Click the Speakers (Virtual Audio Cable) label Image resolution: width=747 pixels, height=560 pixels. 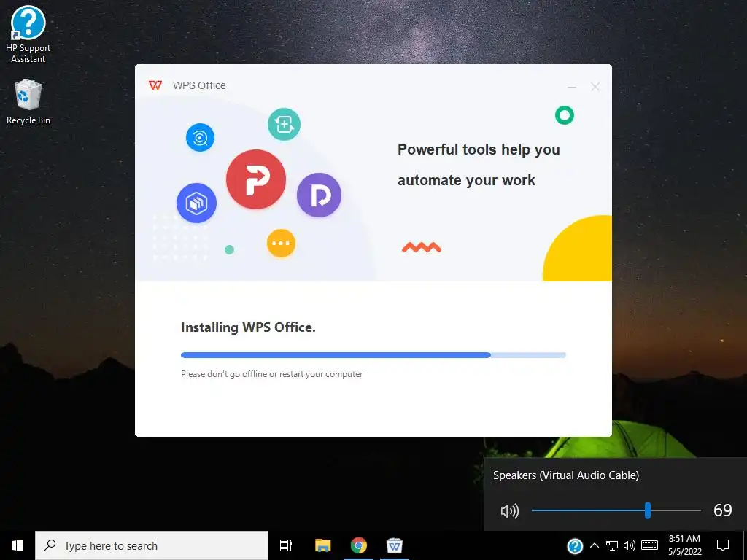click(x=566, y=475)
